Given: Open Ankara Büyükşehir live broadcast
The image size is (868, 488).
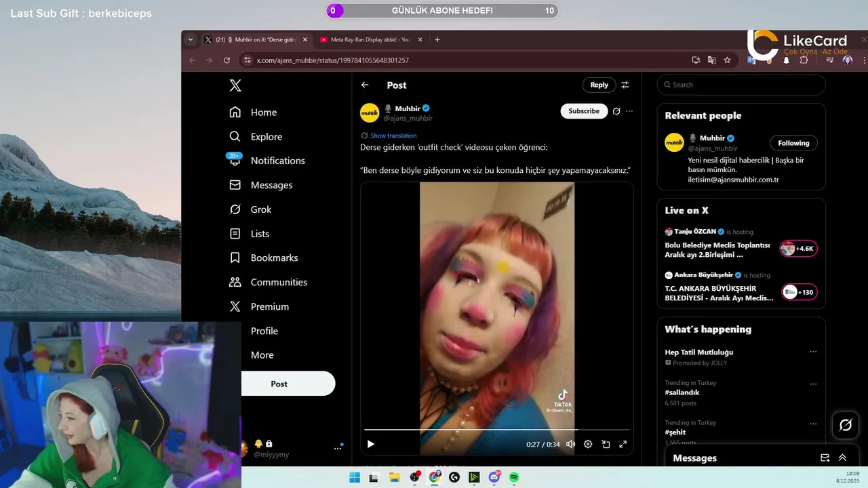Looking at the screenshot, I should click(x=719, y=293).
